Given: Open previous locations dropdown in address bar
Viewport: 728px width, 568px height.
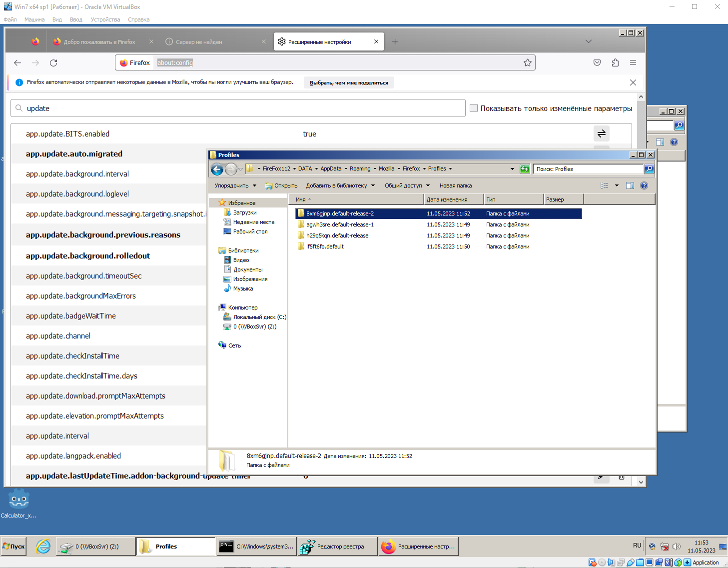Looking at the screenshot, I should [x=512, y=169].
